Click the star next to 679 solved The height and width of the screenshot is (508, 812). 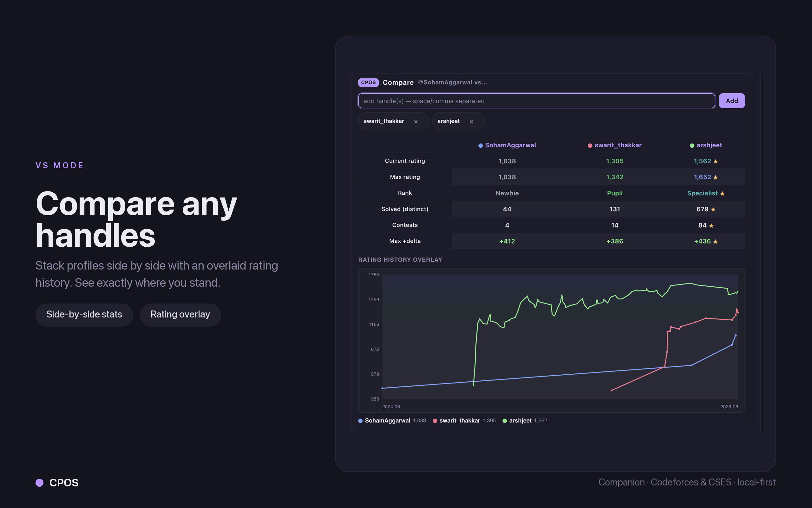(713, 209)
